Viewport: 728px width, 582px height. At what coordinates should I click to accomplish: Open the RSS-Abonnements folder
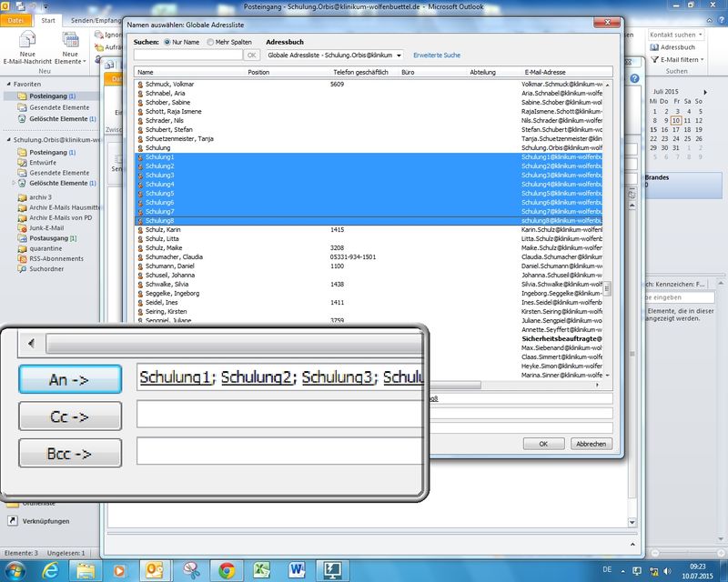56,258
